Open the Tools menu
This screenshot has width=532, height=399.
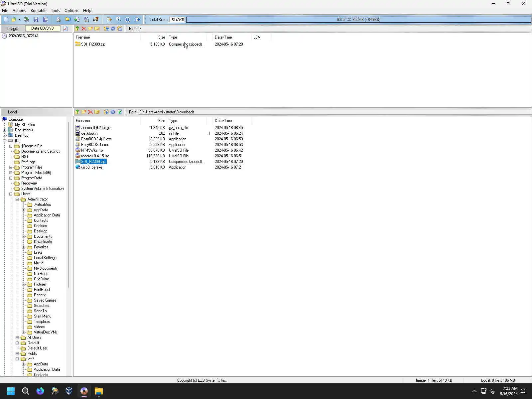point(55,11)
